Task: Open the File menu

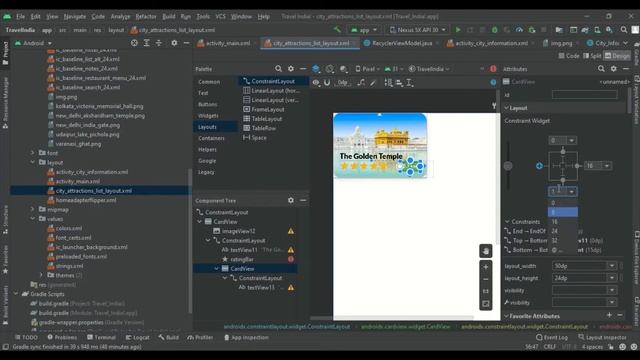Action: tap(20, 17)
